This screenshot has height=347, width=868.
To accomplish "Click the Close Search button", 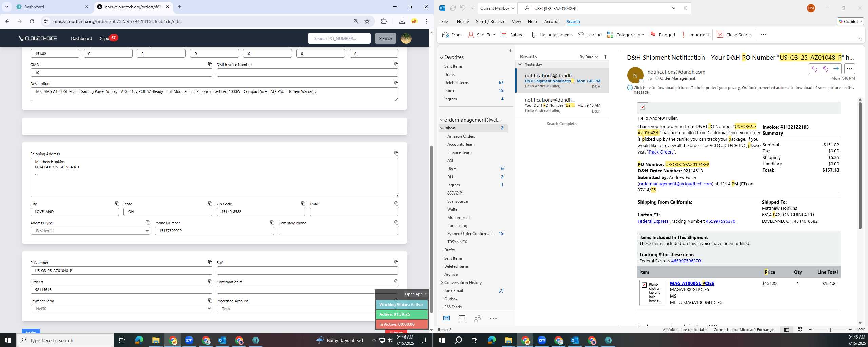I will [x=734, y=35].
